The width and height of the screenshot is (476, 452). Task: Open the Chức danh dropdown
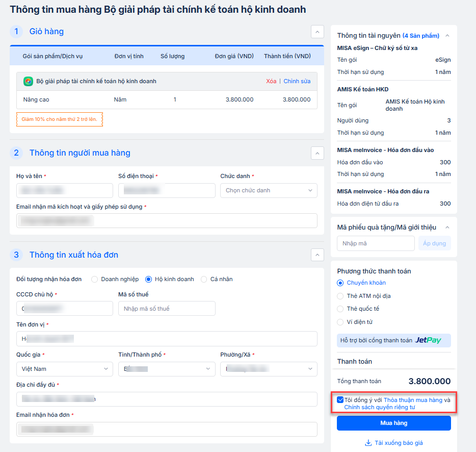[269, 190]
